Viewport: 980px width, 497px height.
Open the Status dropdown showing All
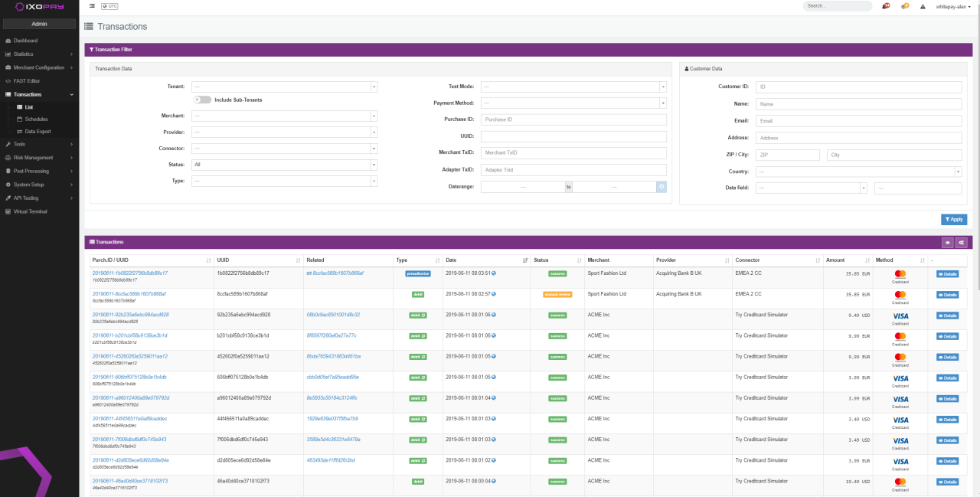pos(284,165)
